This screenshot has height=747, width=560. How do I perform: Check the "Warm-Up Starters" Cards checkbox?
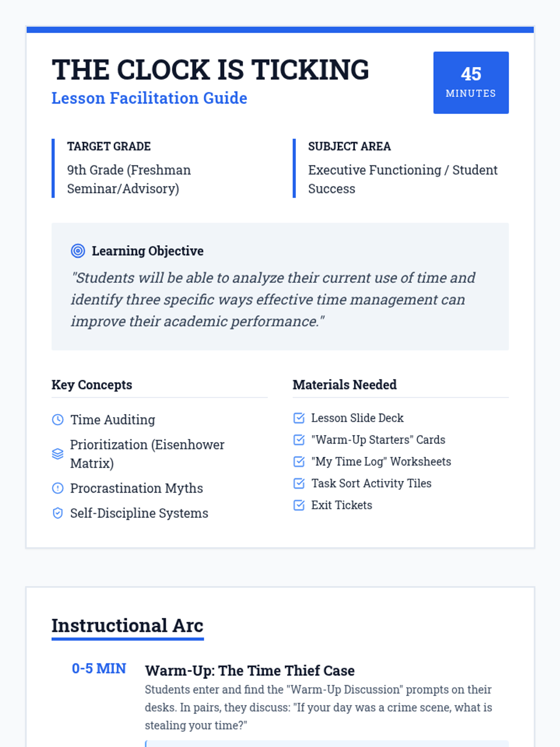(299, 440)
